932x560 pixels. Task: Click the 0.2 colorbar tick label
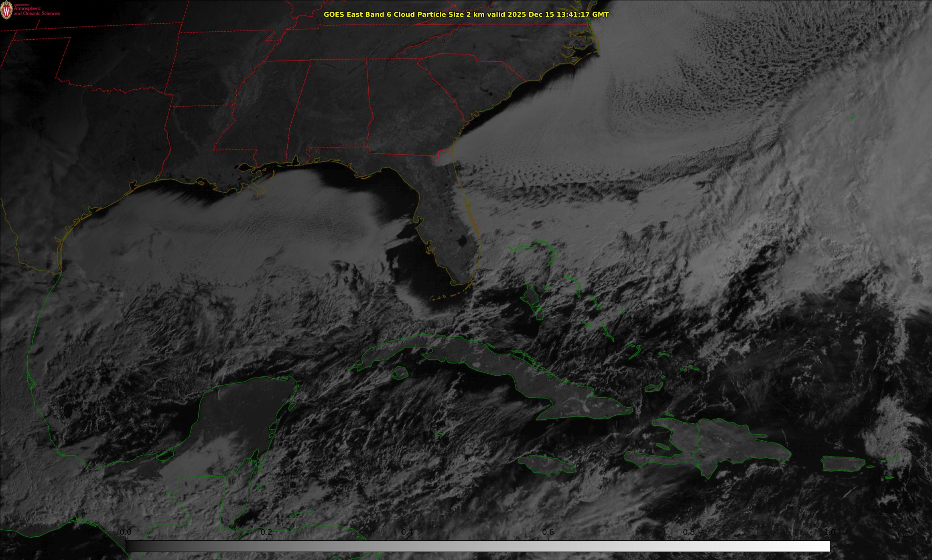[x=266, y=532]
